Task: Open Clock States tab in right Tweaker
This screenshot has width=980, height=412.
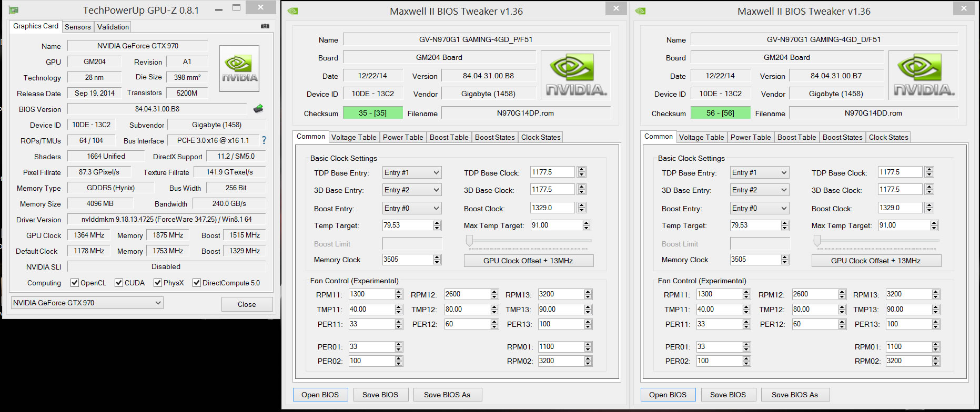Action: [x=888, y=137]
